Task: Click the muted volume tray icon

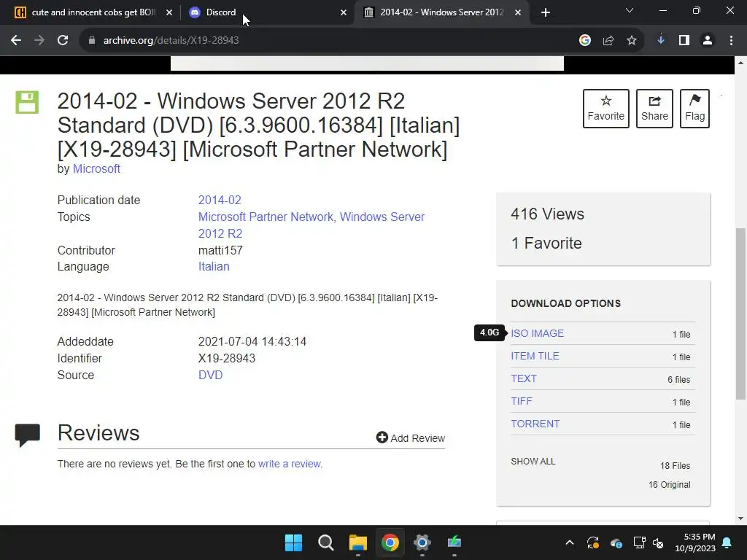Action: click(658, 542)
